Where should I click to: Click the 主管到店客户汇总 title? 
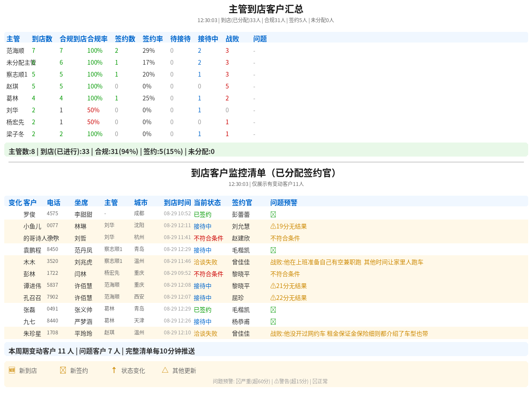point(266,9)
